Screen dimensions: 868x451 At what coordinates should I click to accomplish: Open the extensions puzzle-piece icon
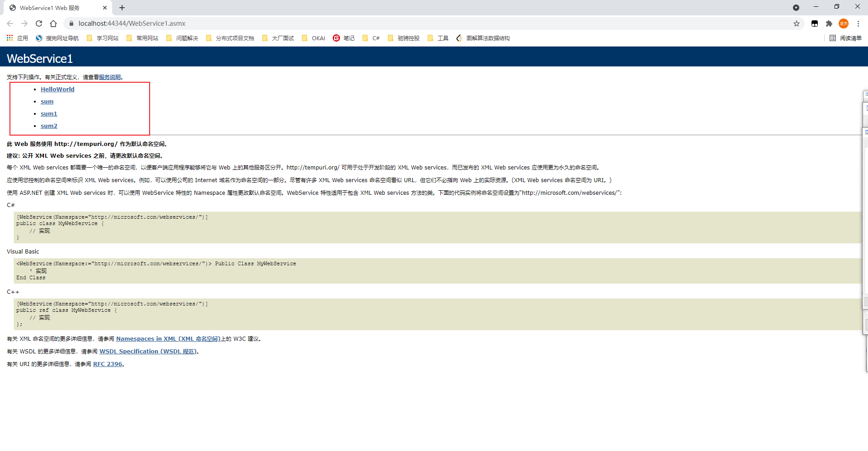[x=830, y=23]
